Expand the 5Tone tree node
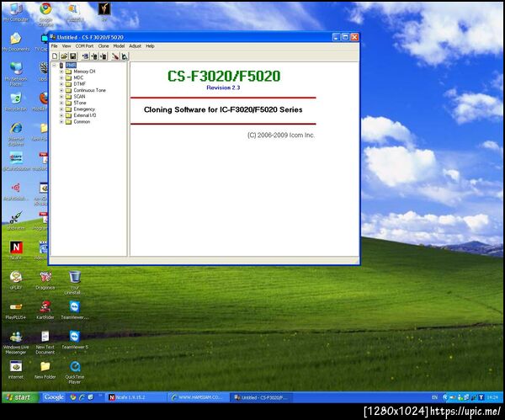The width and height of the screenshot is (505, 420). pyautogui.click(x=61, y=103)
